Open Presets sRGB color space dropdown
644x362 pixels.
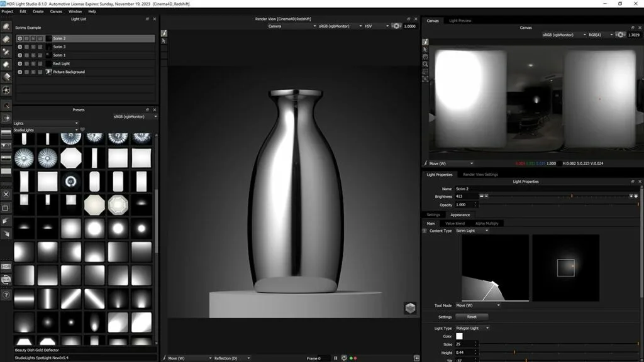click(x=135, y=116)
